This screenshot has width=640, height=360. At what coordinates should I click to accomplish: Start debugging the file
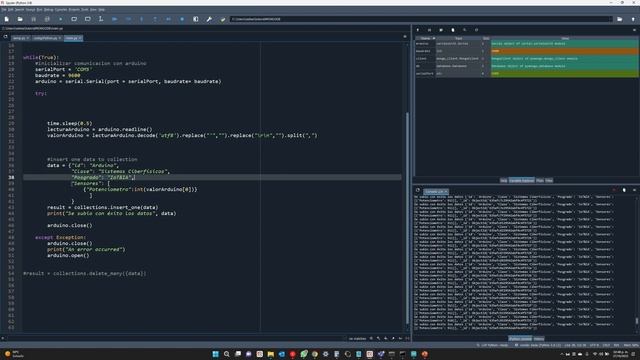click(114, 19)
